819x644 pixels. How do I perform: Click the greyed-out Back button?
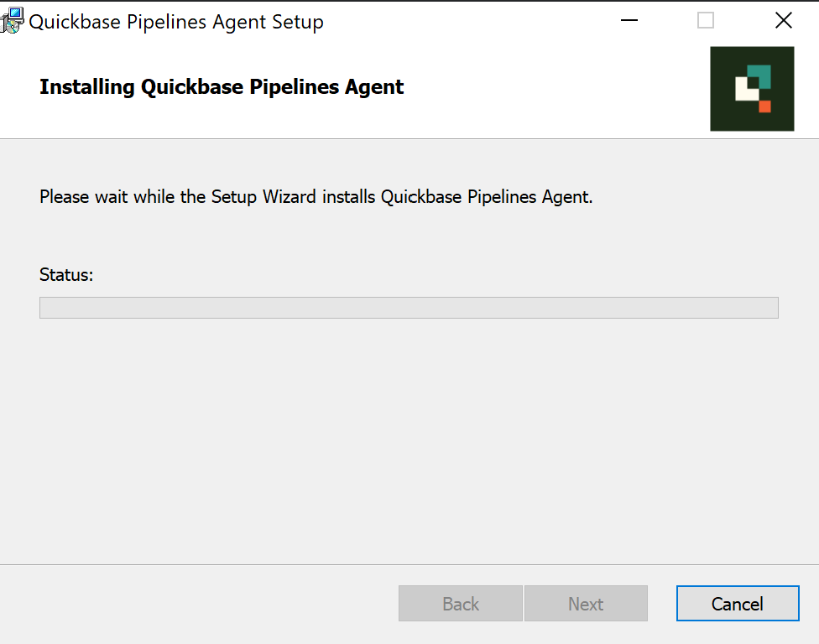click(460, 603)
